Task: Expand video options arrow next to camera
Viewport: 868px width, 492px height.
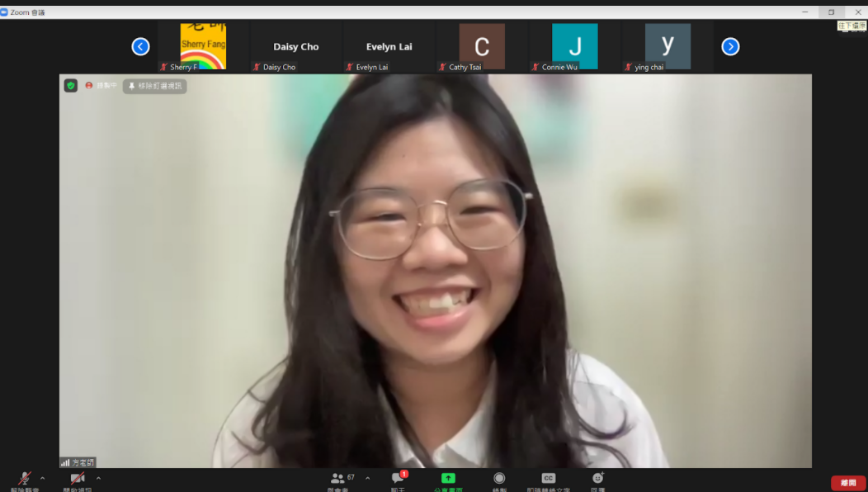Action: tap(98, 478)
